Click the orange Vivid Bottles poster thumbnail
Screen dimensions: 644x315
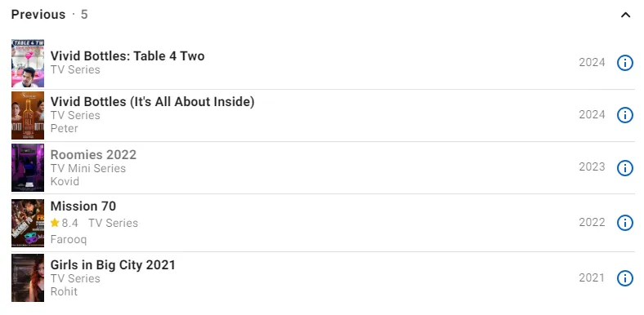point(28,115)
